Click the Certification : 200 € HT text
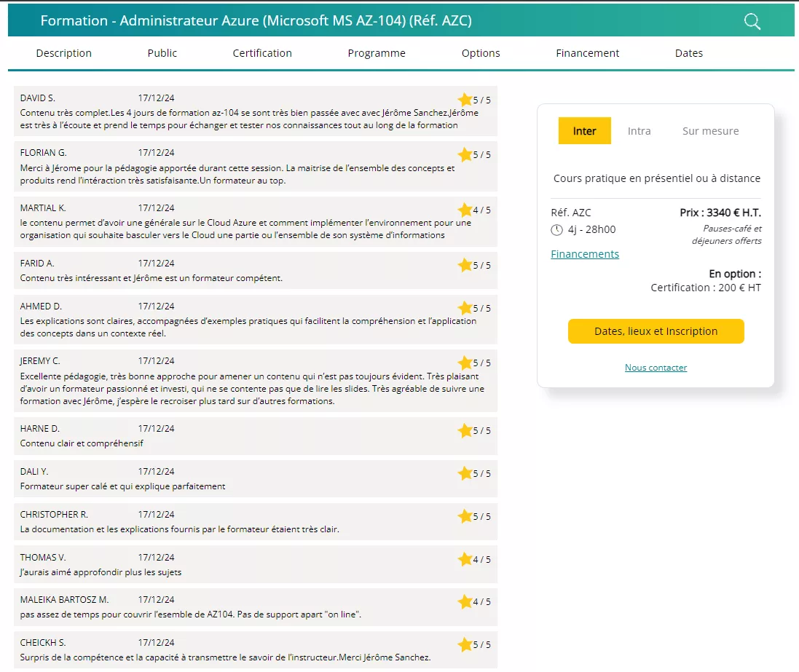 pyautogui.click(x=706, y=288)
